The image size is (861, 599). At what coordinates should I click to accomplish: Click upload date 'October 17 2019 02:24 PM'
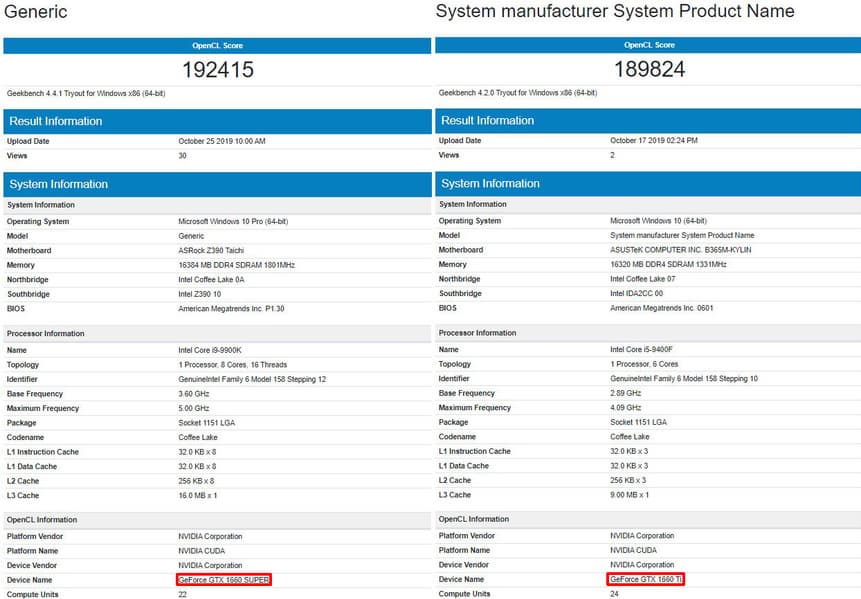tap(654, 141)
